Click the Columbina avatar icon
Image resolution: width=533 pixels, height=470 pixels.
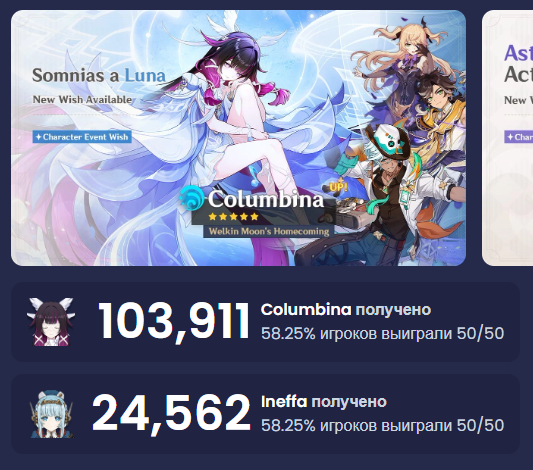tap(51, 321)
